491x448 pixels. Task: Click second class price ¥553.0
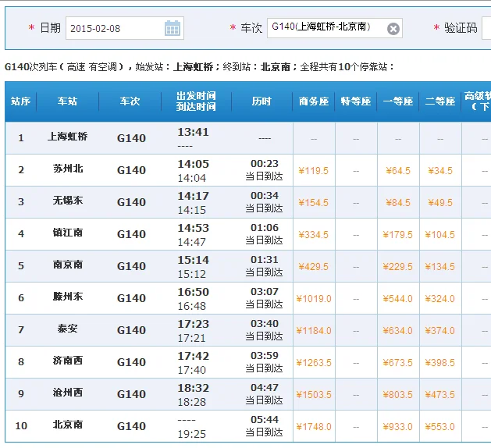pos(440,427)
